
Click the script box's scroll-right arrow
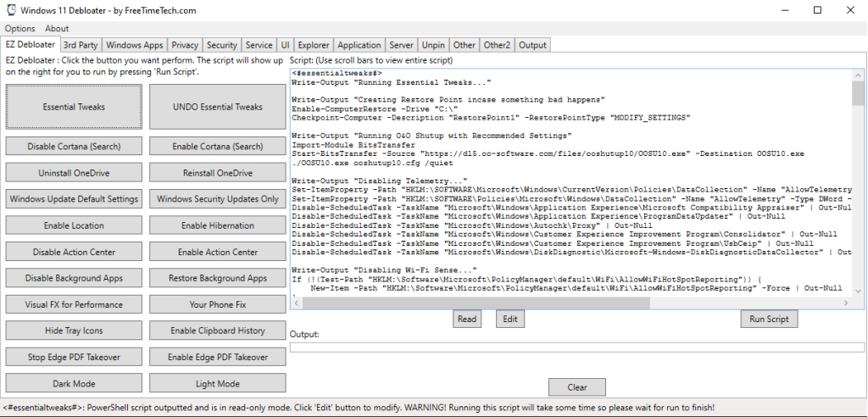(846, 303)
